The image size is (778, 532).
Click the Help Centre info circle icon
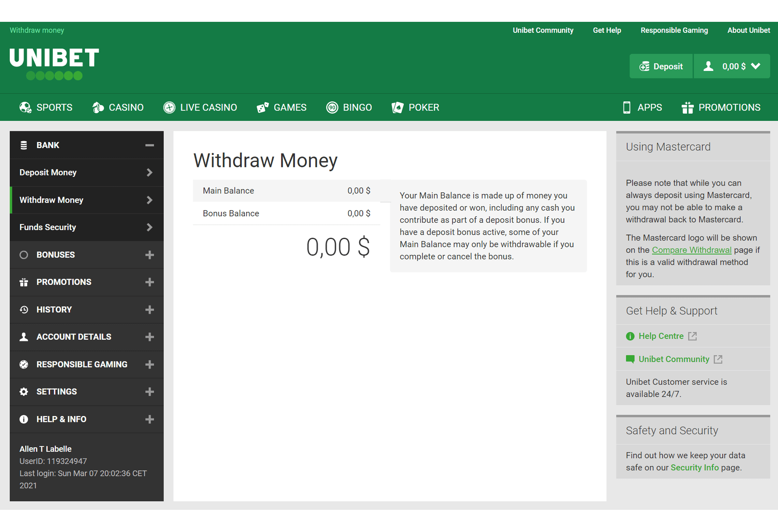point(630,336)
